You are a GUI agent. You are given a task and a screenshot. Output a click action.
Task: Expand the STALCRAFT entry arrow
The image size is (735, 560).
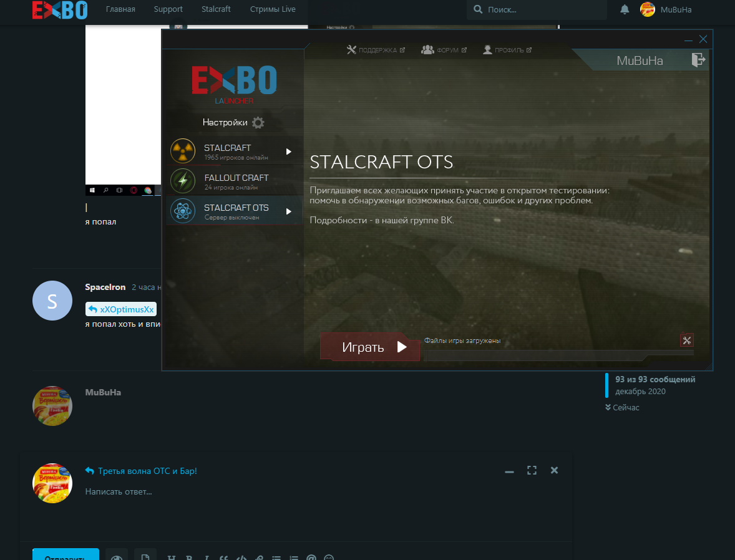(x=289, y=152)
